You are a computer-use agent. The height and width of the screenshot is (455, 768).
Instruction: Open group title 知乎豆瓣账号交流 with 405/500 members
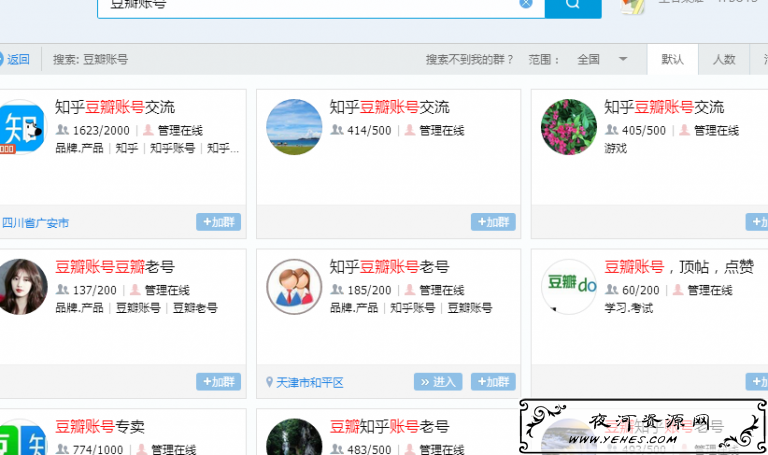coord(664,107)
